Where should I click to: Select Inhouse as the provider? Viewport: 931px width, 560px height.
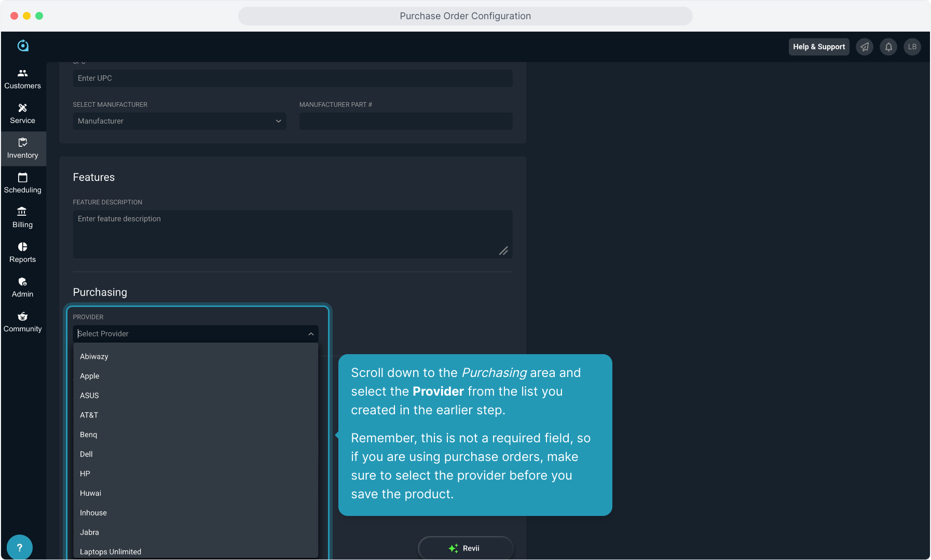pos(196,513)
